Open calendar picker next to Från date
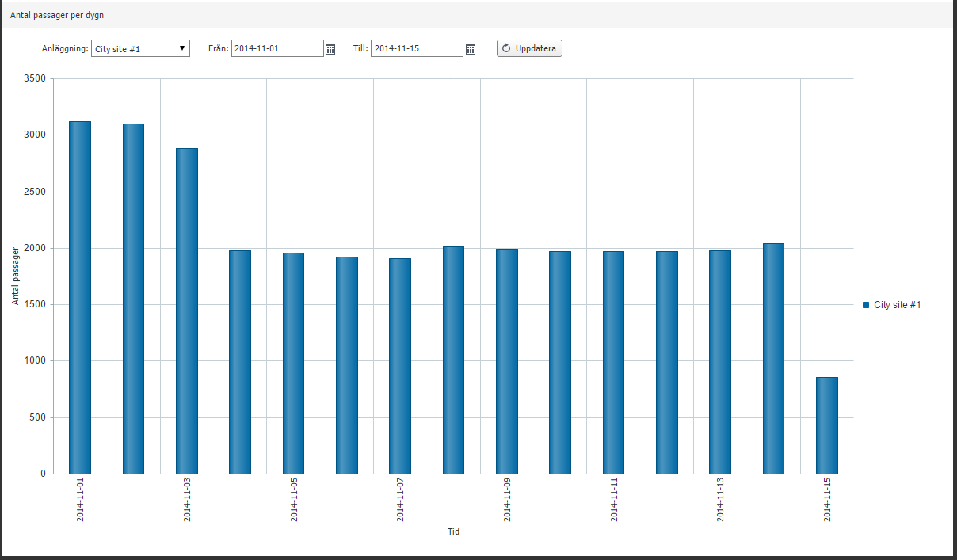Viewport: 957px width, 560px height. pyautogui.click(x=330, y=49)
